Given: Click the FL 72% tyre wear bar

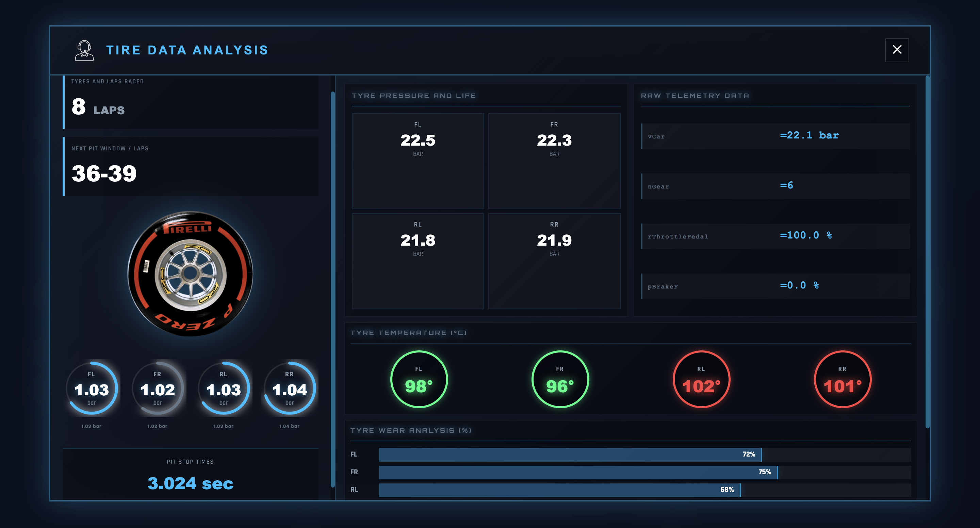Looking at the screenshot, I should pyautogui.click(x=570, y=455).
